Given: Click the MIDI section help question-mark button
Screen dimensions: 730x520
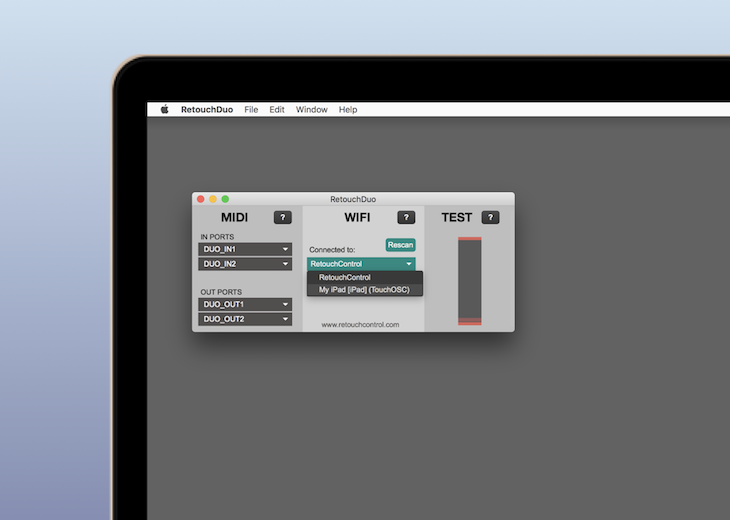Looking at the screenshot, I should [283, 217].
